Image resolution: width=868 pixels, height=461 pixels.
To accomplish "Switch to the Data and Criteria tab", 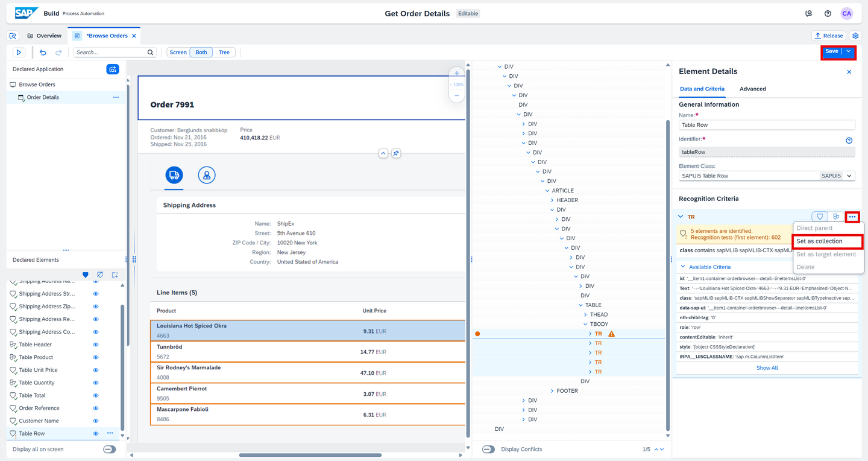I will [x=702, y=89].
